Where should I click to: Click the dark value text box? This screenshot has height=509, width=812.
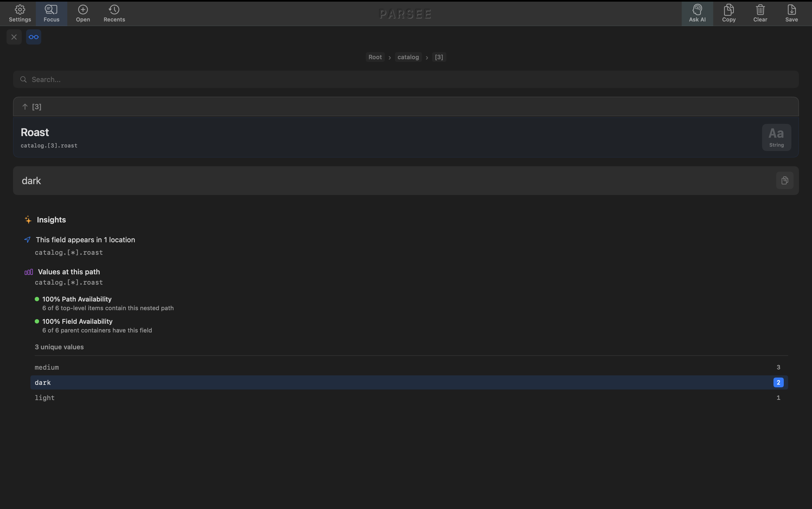[x=406, y=180]
